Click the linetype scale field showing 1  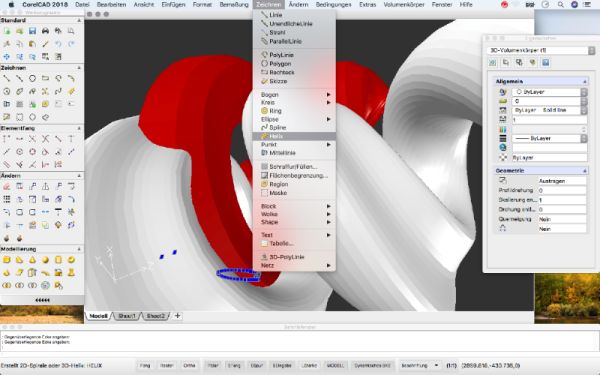(x=549, y=120)
